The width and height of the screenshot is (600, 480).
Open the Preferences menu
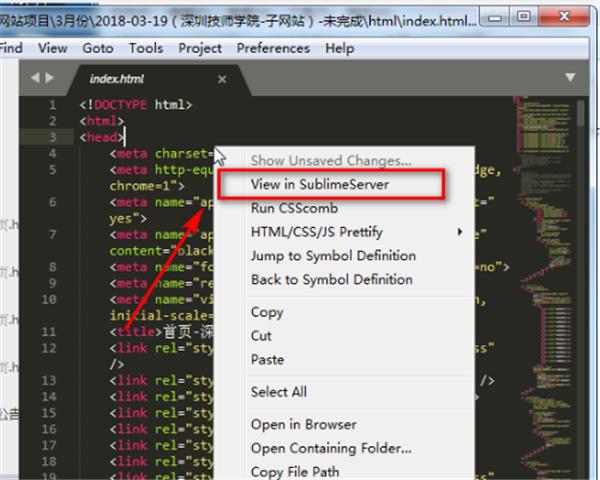[x=273, y=48]
